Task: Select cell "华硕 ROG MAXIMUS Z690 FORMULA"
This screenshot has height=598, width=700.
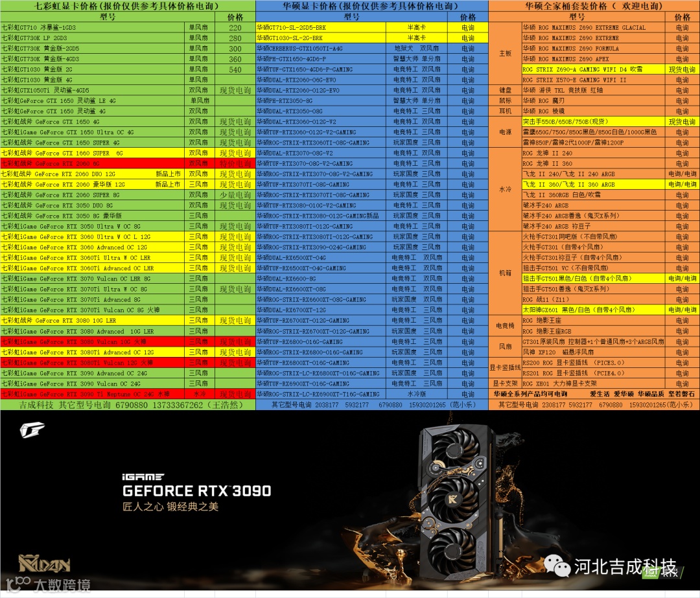Action: click(593, 48)
